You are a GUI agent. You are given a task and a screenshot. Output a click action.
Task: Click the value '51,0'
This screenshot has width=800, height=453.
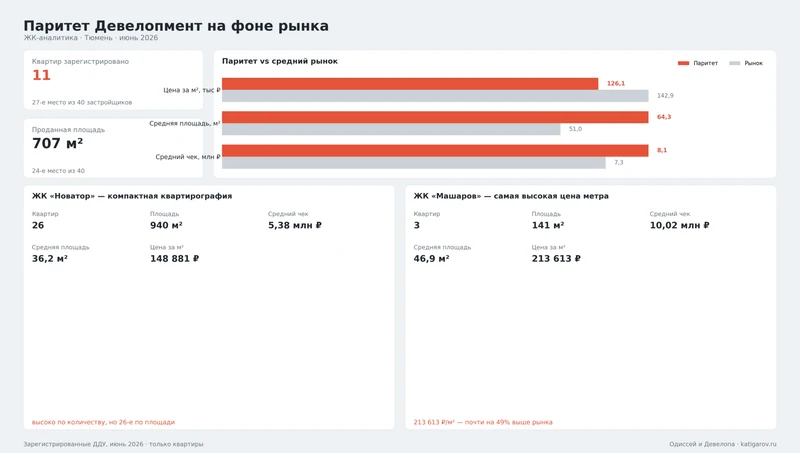(x=576, y=129)
